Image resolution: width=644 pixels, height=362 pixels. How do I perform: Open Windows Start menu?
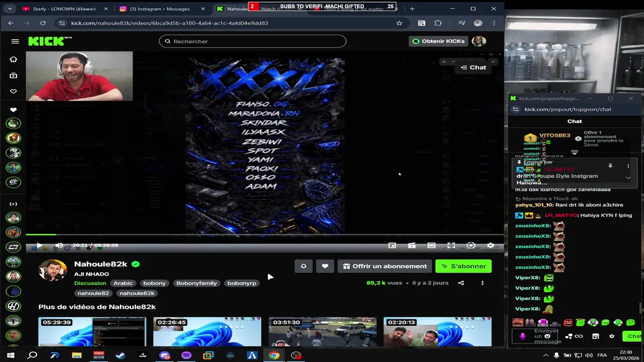tap(11, 355)
